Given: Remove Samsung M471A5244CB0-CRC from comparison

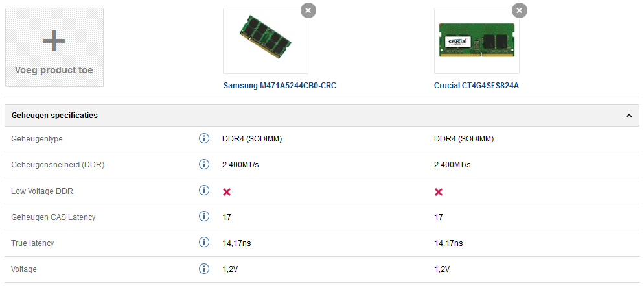Looking at the screenshot, I should coord(308,10).
